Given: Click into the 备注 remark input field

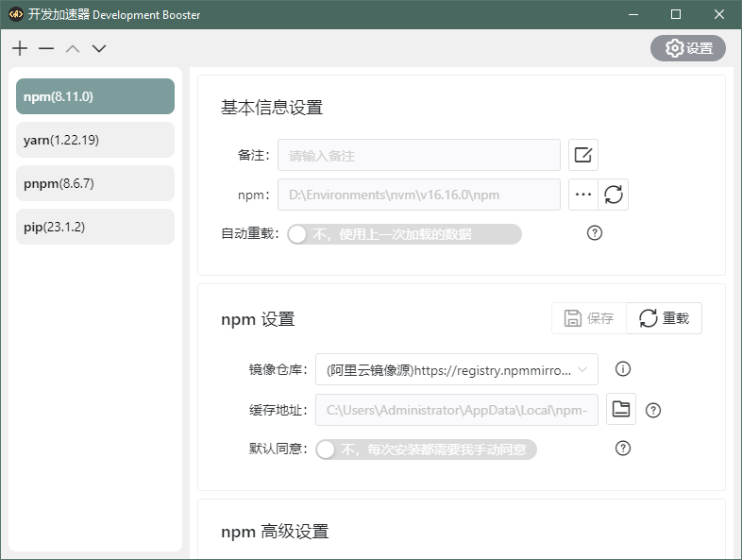Looking at the screenshot, I should click(x=418, y=155).
